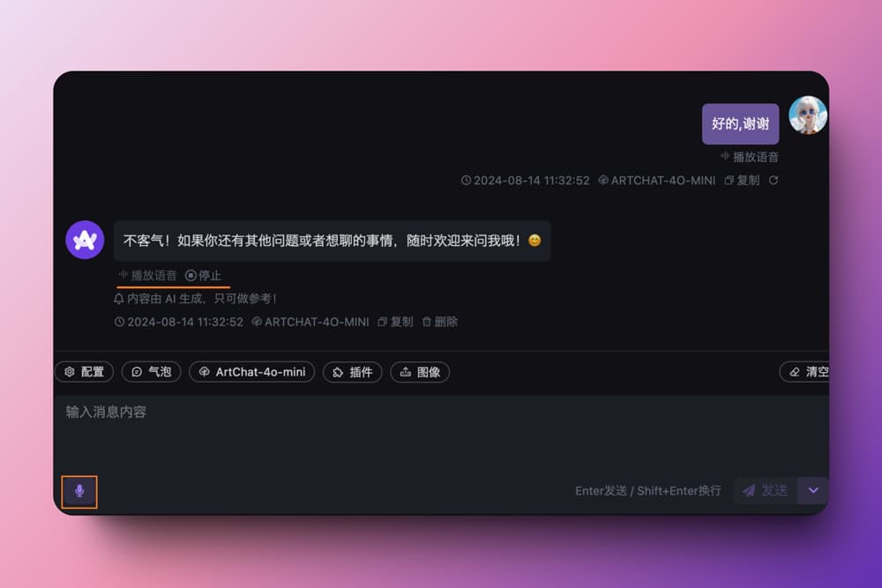Clear the chat with the 清空 button
Screen dimensions: 882x588
[807, 372]
